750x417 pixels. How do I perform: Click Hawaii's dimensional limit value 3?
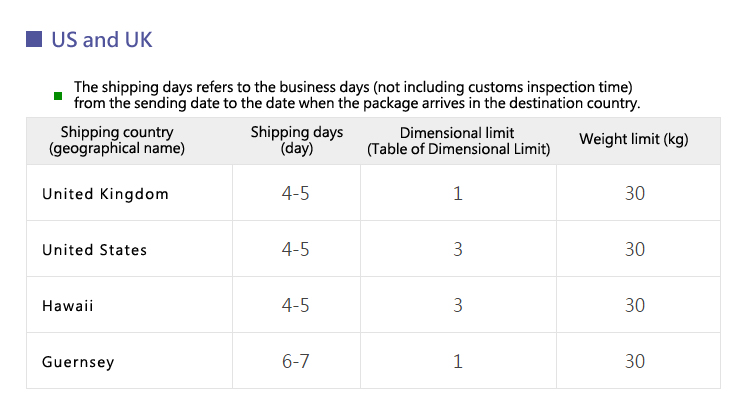click(458, 305)
